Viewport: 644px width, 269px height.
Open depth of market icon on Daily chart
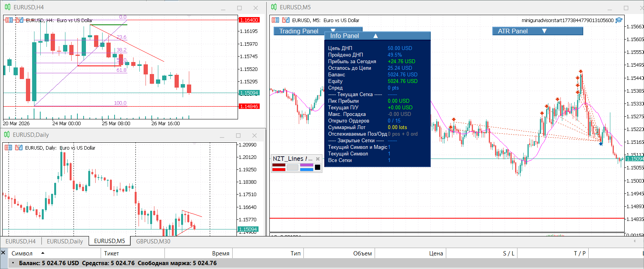pos(19,148)
